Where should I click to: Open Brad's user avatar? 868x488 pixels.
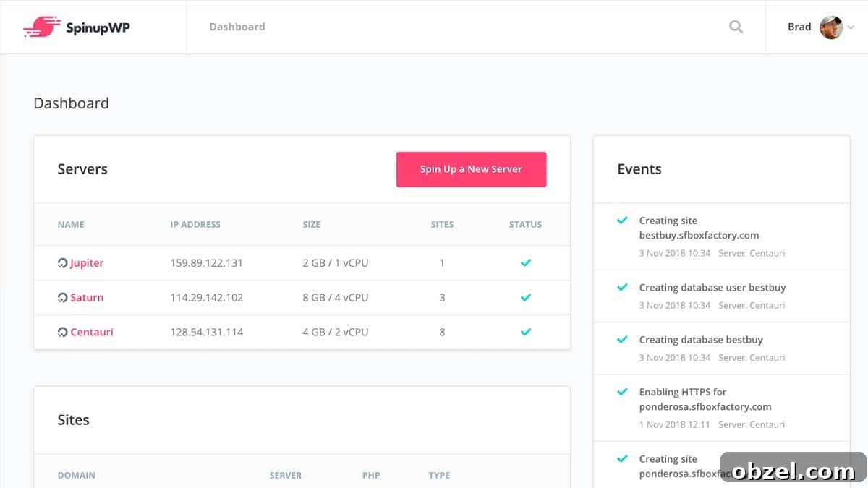point(831,27)
